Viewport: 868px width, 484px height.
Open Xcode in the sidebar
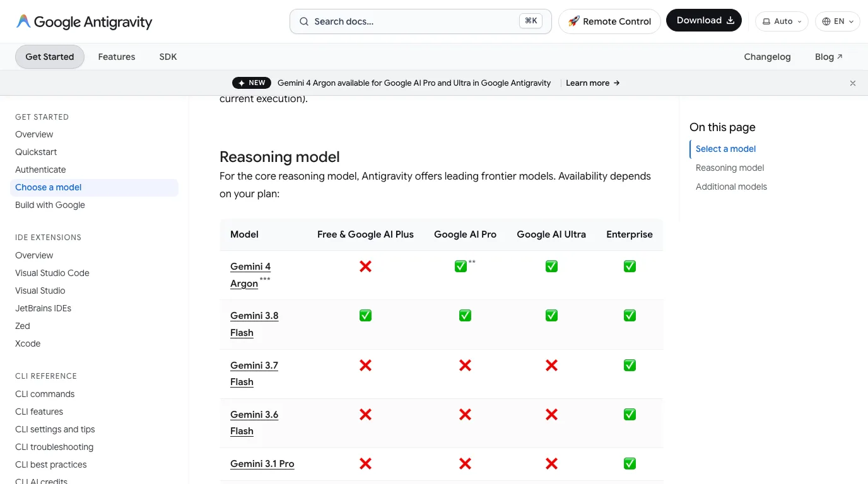(x=28, y=343)
